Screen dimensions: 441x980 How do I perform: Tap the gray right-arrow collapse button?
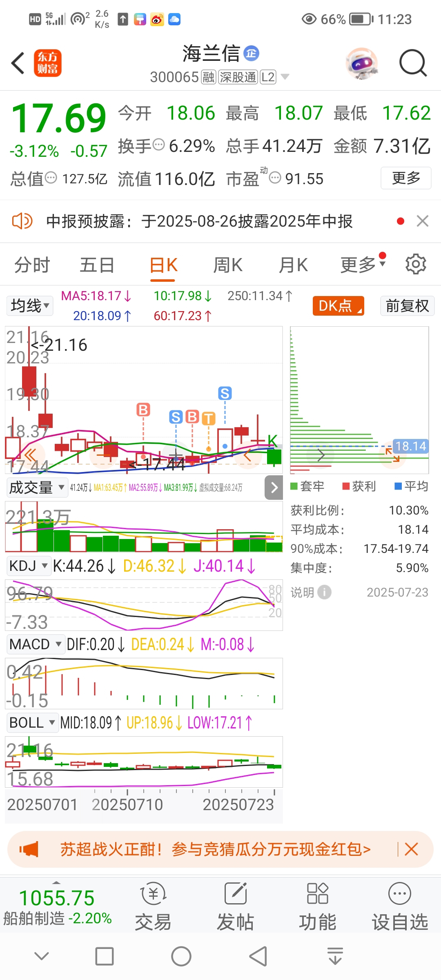coord(274,488)
